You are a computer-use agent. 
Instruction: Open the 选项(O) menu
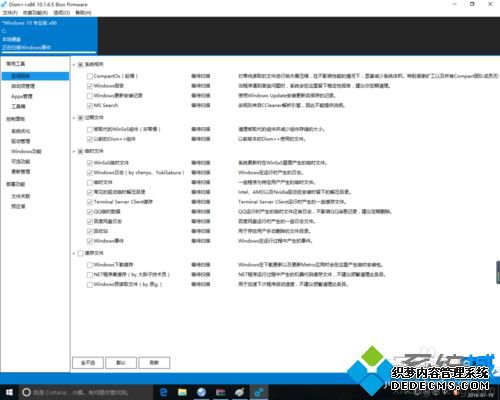61,13
